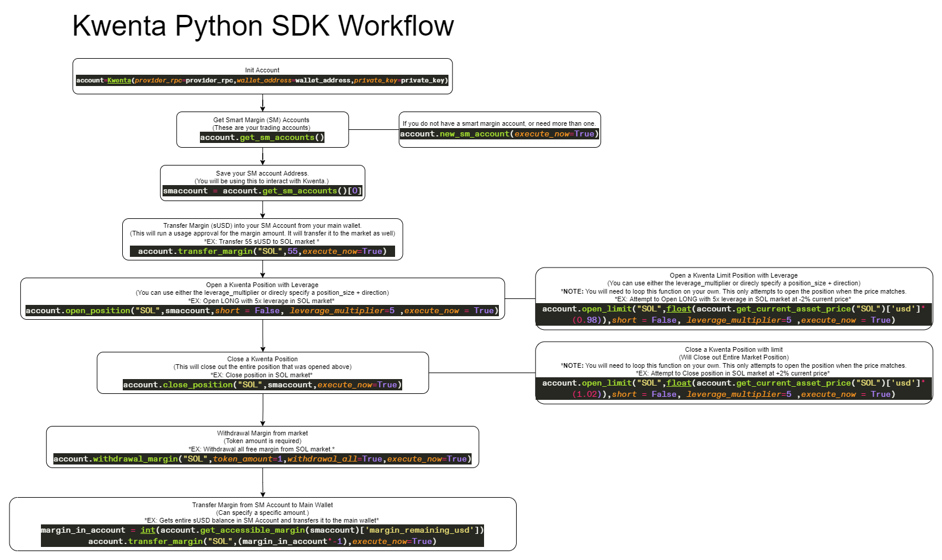Click 'Open a Kwenta Position with Leverage' heading
Screen dimensions: 942x560
(262, 285)
